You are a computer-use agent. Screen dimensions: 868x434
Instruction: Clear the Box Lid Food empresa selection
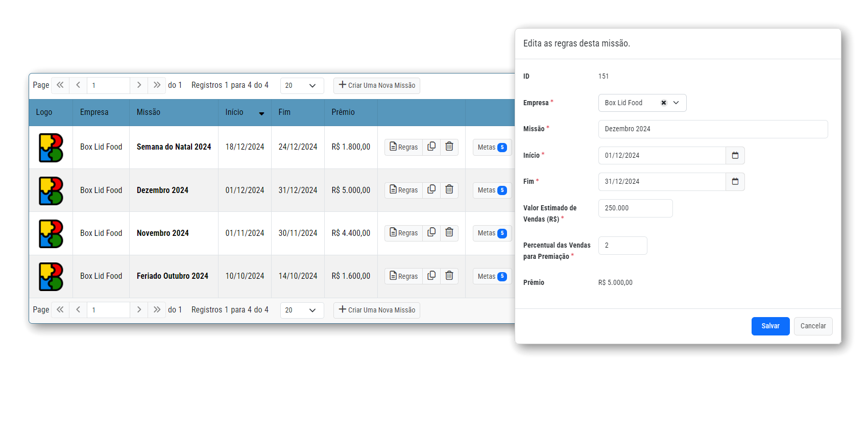tap(663, 103)
